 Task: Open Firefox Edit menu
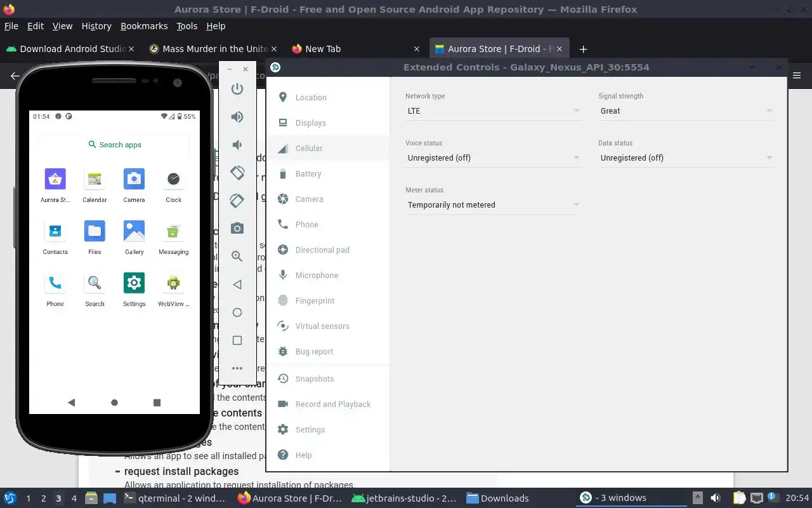click(36, 26)
